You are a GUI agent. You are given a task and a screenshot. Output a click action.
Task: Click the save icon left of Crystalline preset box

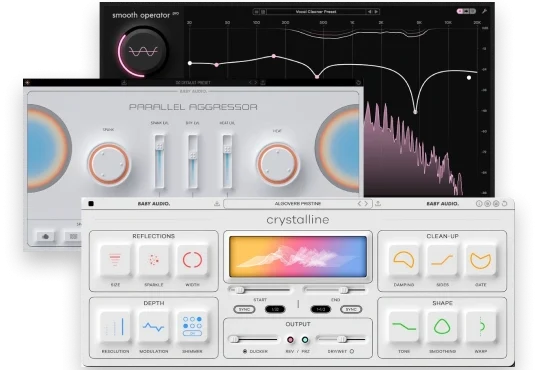click(x=217, y=204)
